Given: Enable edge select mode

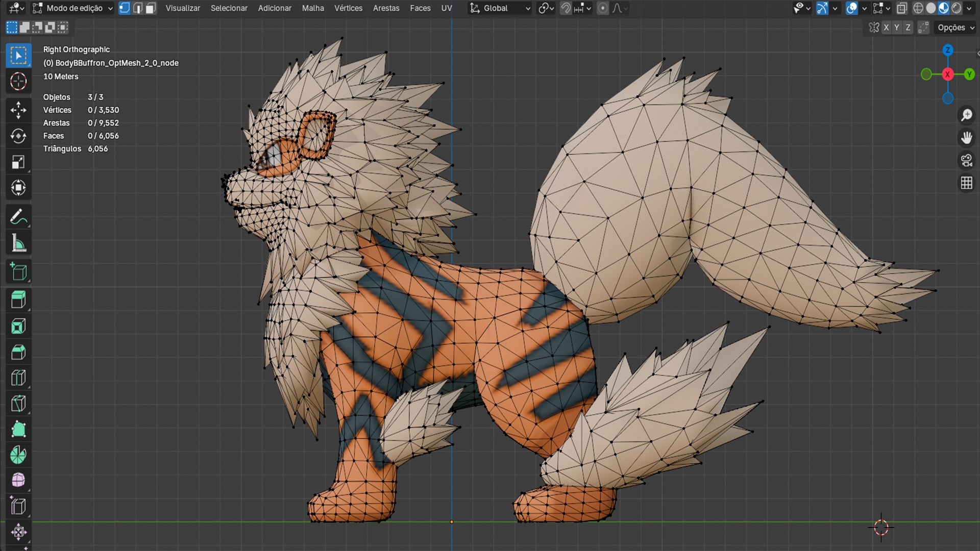Looking at the screenshot, I should (138, 8).
